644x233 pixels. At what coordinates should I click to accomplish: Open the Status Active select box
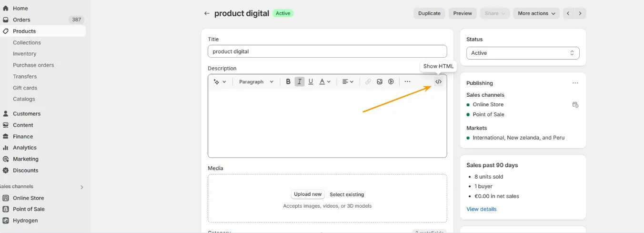(x=523, y=53)
